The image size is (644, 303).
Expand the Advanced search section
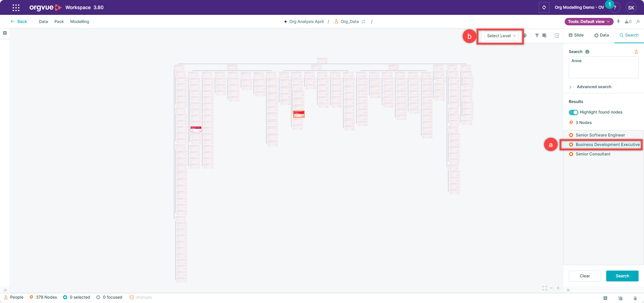tap(594, 87)
